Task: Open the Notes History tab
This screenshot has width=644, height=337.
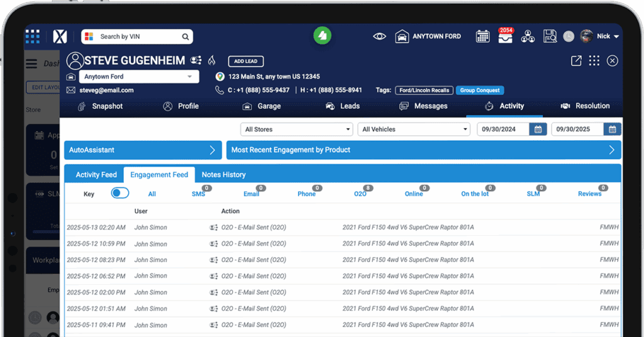Action: [x=223, y=175]
